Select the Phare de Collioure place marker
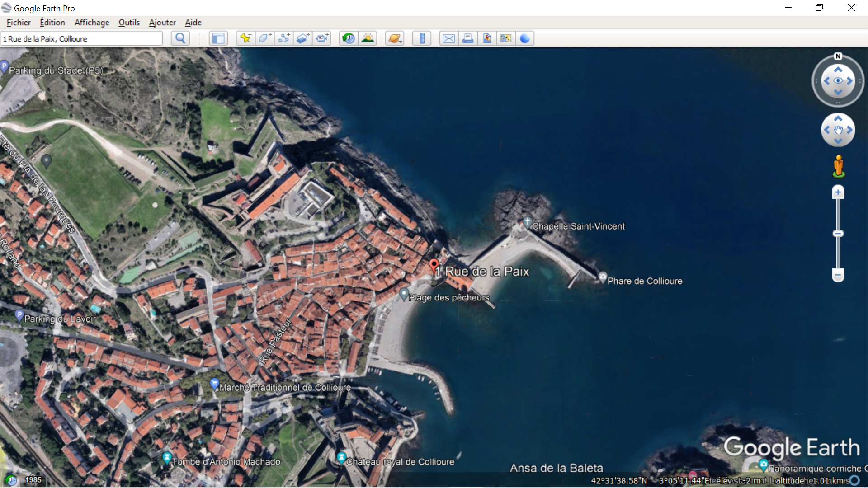Image resolution: width=868 pixels, height=488 pixels. pyautogui.click(x=603, y=277)
